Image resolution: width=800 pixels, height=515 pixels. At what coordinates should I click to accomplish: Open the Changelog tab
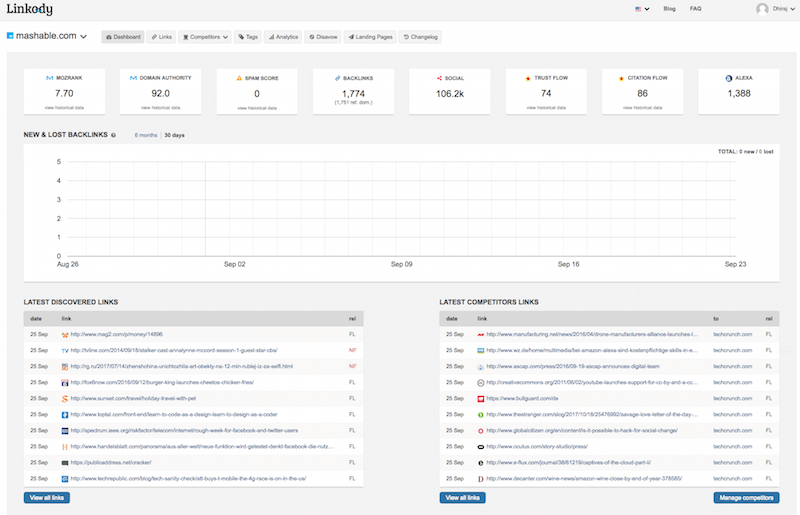coord(420,37)
